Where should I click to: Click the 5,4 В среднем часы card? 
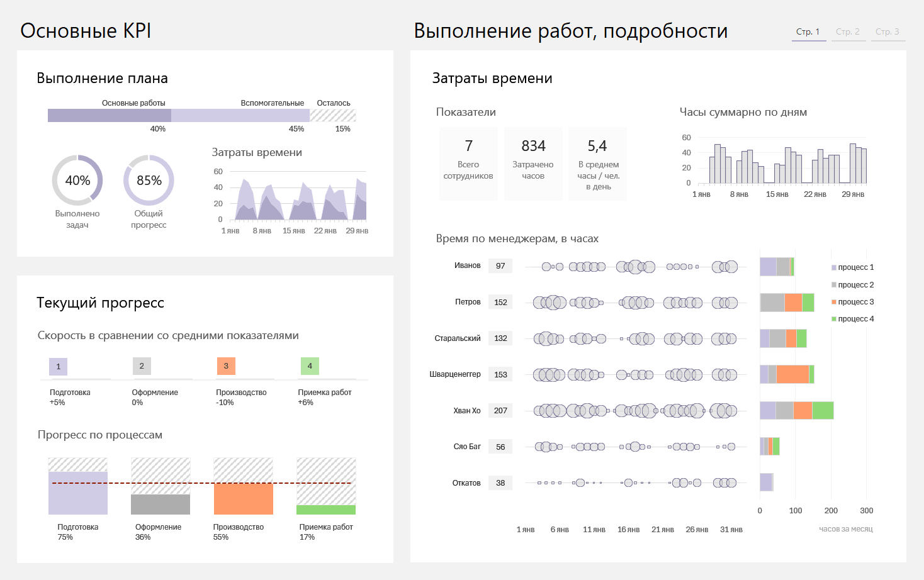(x=598, y=164)
